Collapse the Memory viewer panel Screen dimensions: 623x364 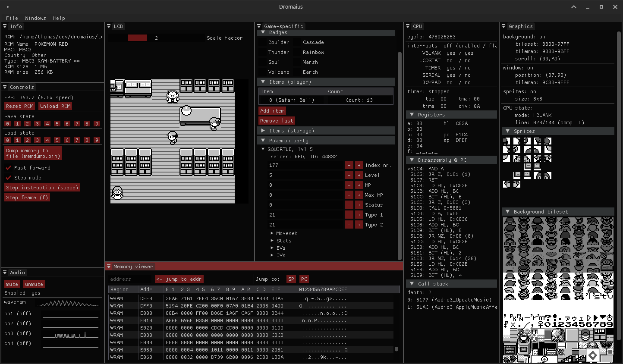109,267
